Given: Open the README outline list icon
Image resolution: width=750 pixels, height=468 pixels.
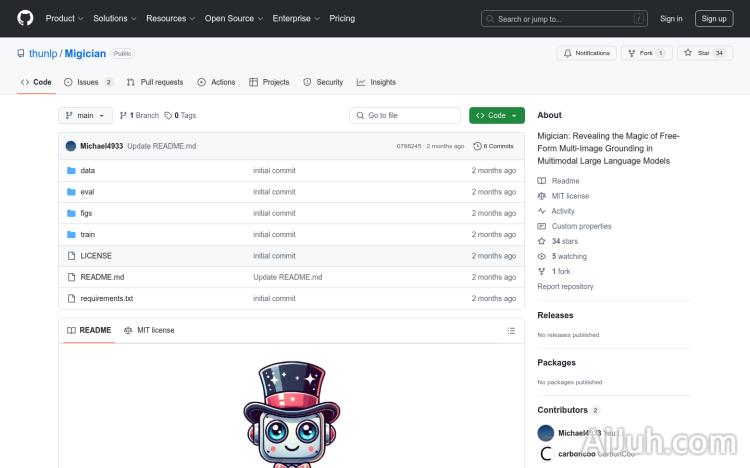Looking at the screenshot, I should click(x=511, y=330).
